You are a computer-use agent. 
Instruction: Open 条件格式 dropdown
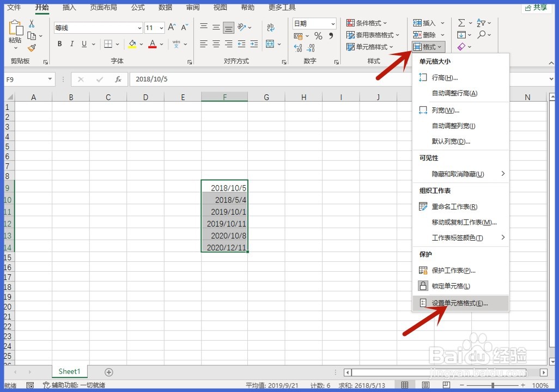tap(367, 23)
